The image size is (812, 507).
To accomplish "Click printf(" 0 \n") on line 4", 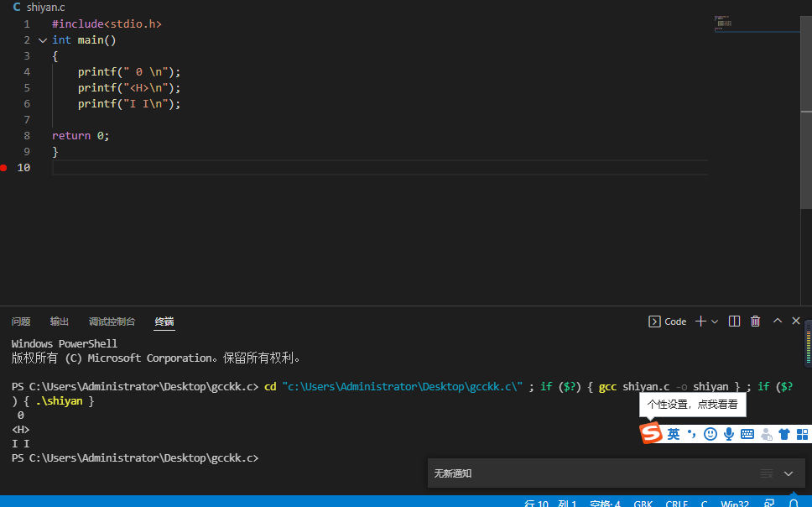I will coord(129,71).
